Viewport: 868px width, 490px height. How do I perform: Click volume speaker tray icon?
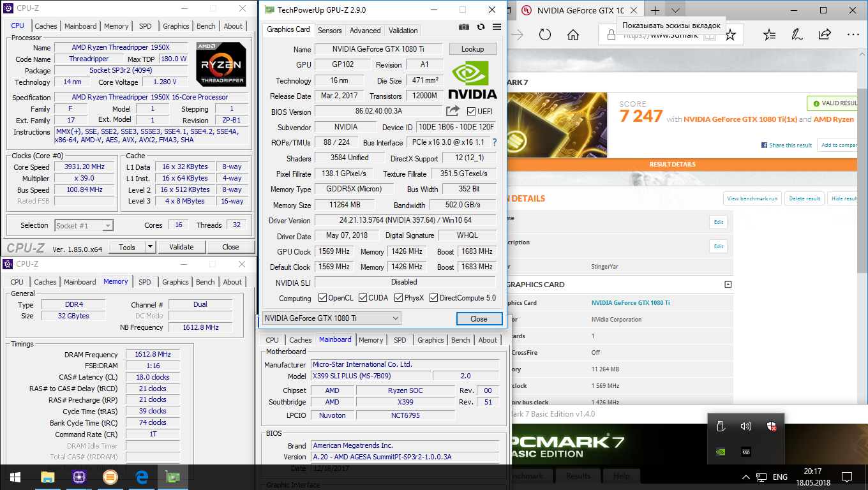coord(745,426)
